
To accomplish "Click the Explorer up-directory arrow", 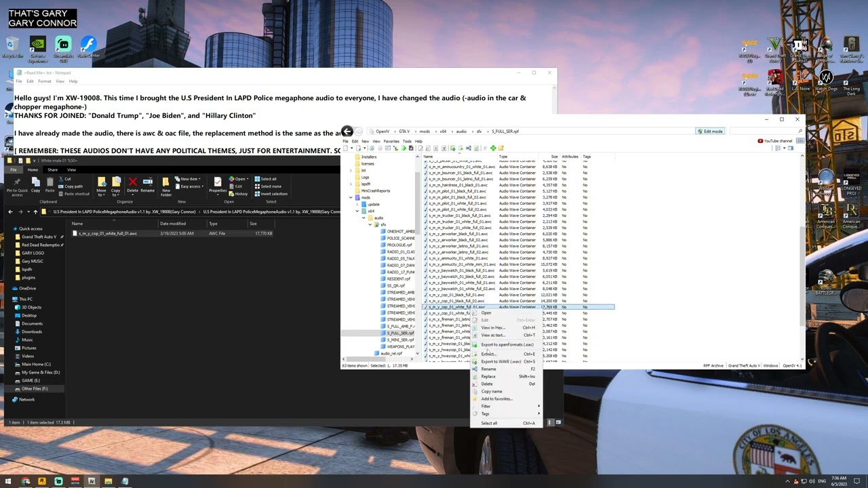I will point(35,211).
